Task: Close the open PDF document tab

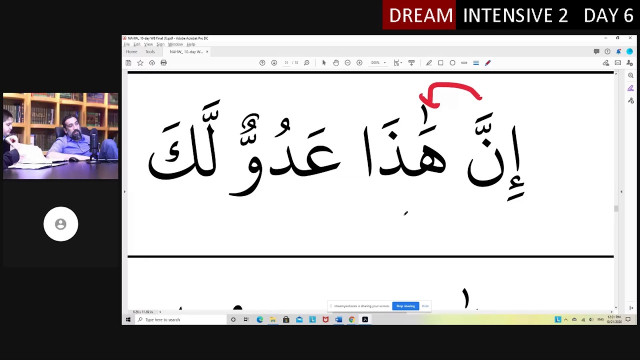Action: click(x=207, y=52)
